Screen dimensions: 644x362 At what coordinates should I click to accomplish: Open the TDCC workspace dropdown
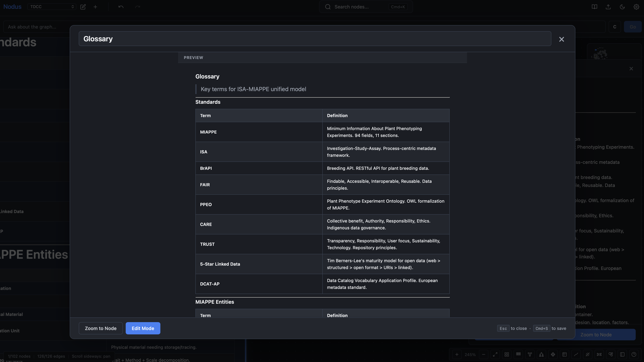pyautogui.click(x=52, y=7)
